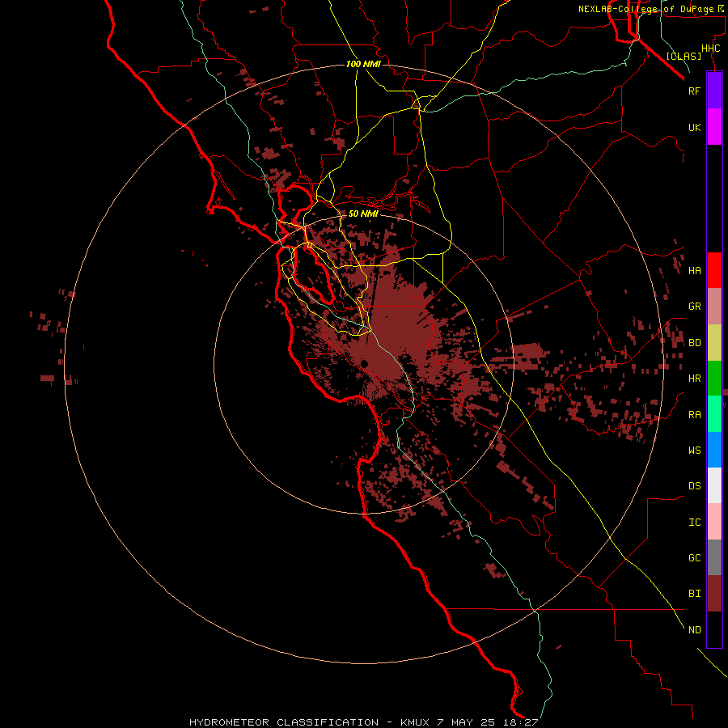This screenshot has height=728, width=728.
Task: Click the RF purple legend swatch
Action: click(x=714, y=91)
